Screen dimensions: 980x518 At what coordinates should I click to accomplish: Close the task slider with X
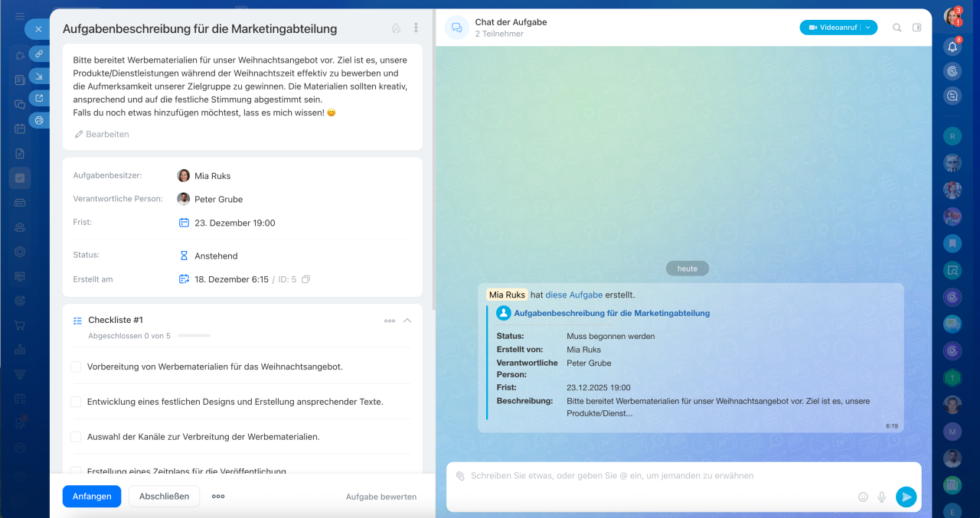[38, 29]
